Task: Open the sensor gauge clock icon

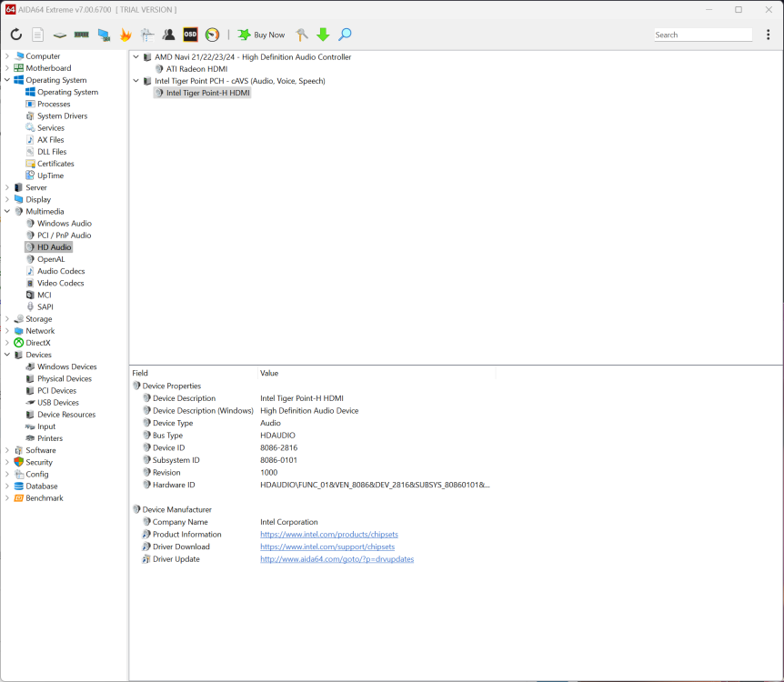Action: pyautogui.click(x=213, y=35)
